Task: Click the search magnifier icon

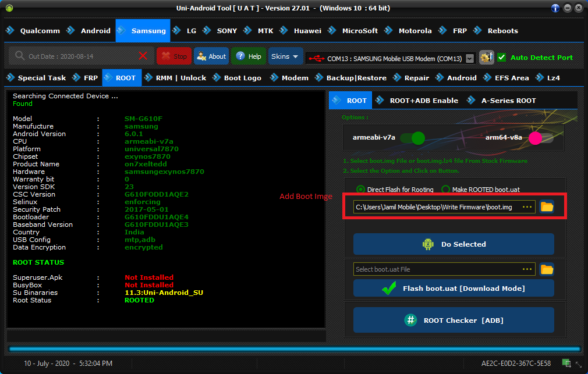Action: coord(19,56)
